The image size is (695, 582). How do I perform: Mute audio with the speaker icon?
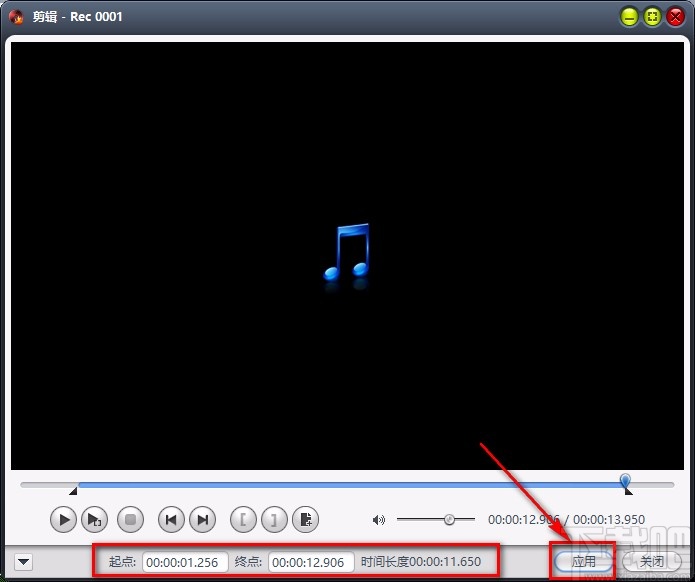coord(379,520)
